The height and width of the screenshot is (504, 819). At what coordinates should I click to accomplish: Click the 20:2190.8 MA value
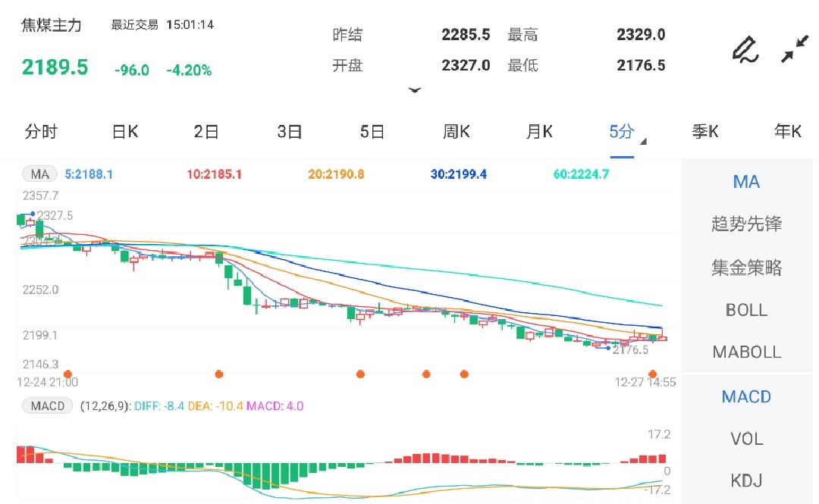coord(336,174)
